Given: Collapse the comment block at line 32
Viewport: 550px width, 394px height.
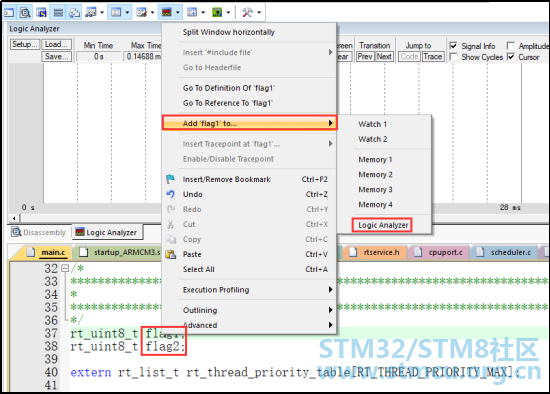Looking at the screenshot, I should tap(65, 268).
